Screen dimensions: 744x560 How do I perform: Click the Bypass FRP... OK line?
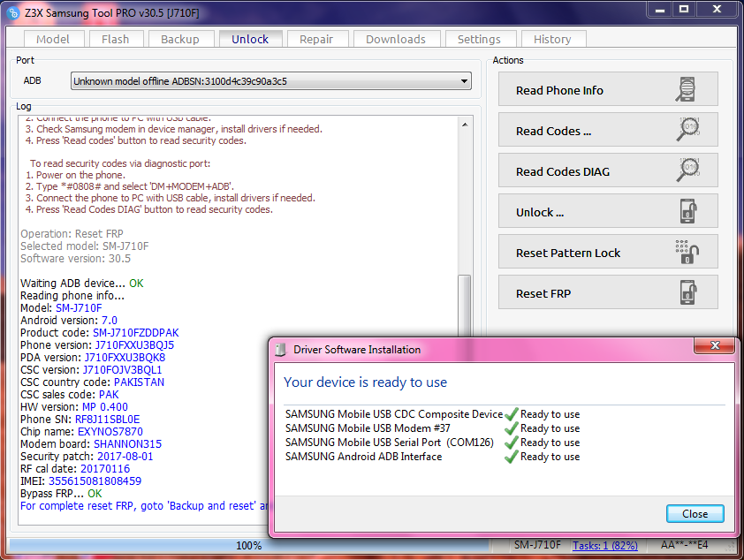pyautogui.click(x=61, y=494)
